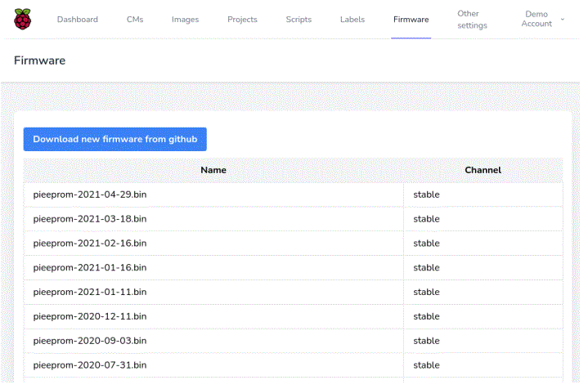Open the Labels tab
588x389 pixels.
352,20
